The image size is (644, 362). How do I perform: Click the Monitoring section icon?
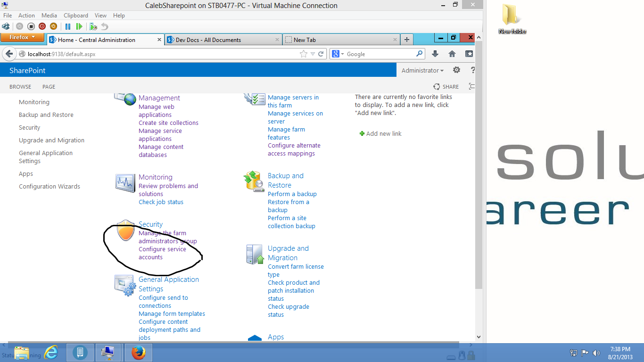coord(125,182)
